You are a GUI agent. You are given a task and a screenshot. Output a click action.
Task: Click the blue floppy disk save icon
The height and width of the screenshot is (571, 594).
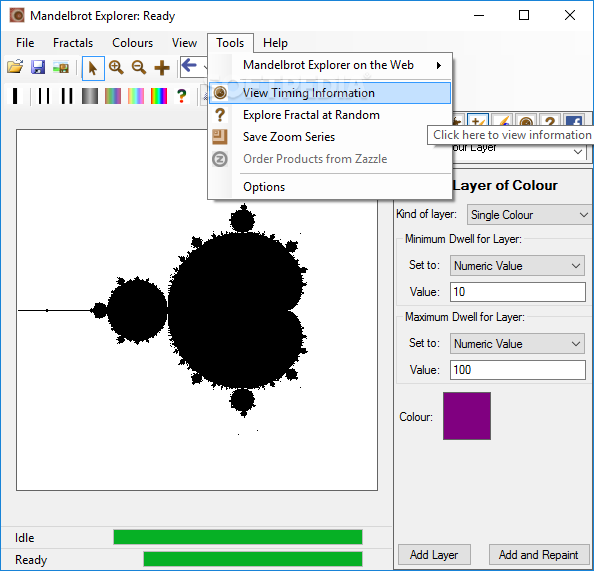tap(38, 67)
